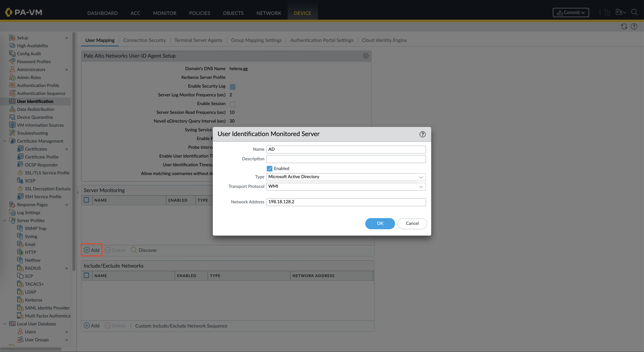Toggle Include/Exclude Networks select-all checkbox

87,276
